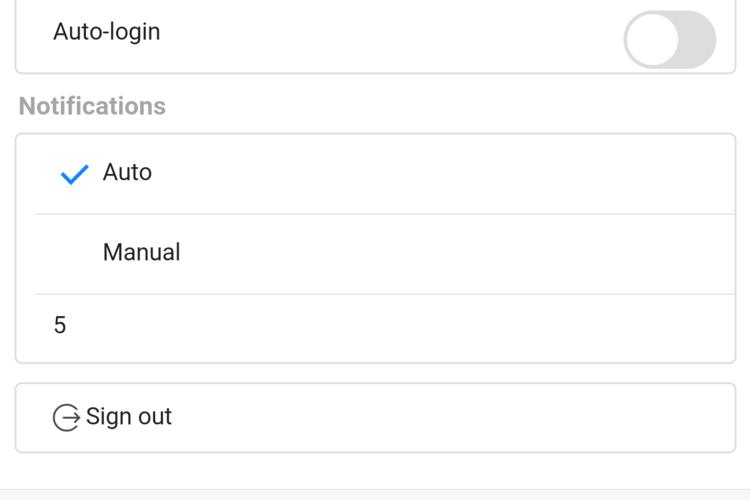Click the Notifications section heading
Image resolution: width=750 pixels, height=500 pixels.
pos(92,106)
